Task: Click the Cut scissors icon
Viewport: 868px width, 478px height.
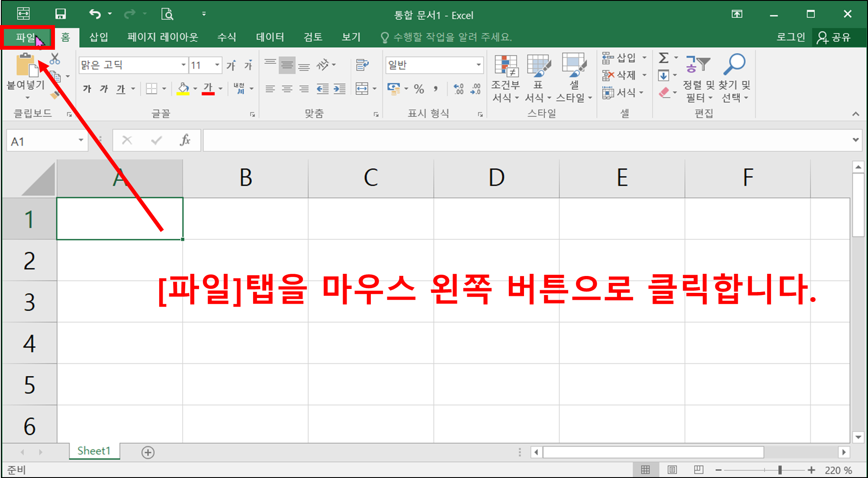Action: click(x=55, y=59)
